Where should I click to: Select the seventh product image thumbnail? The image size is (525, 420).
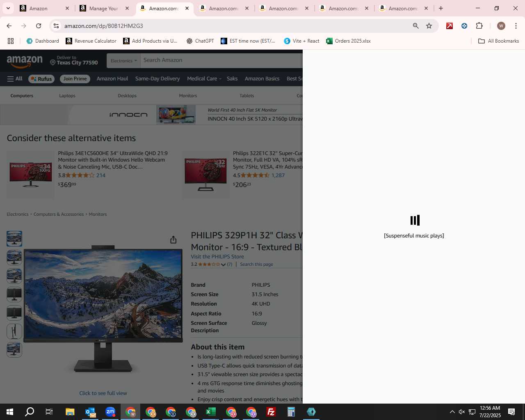[x=14, y=350]
